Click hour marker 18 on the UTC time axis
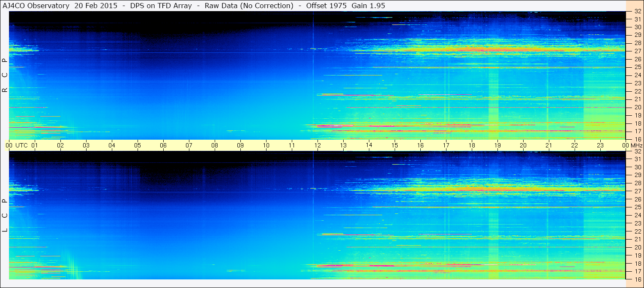This screenshot has height=288, width=644. coord(472,145)
